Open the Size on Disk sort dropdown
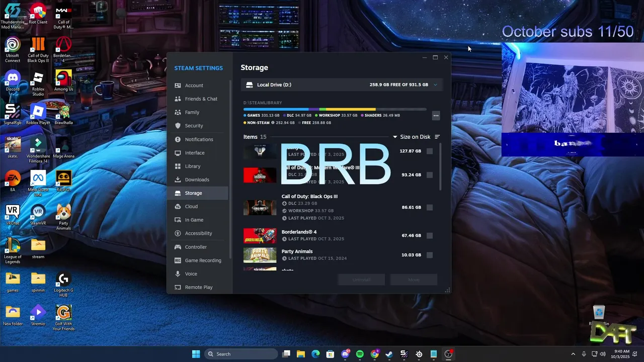644x362 pixels. point(412,137)
